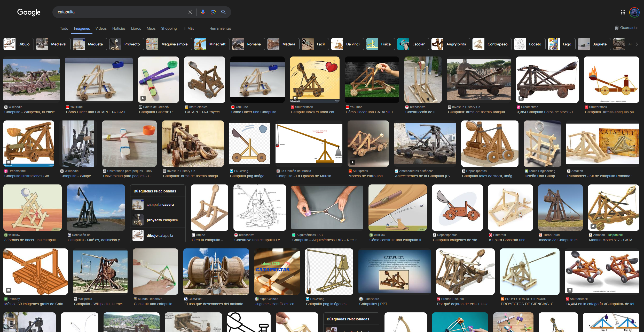This screenshot has height=332, width=644.
Task: Start voice search with the microphone icon
Action: point(203,12)
